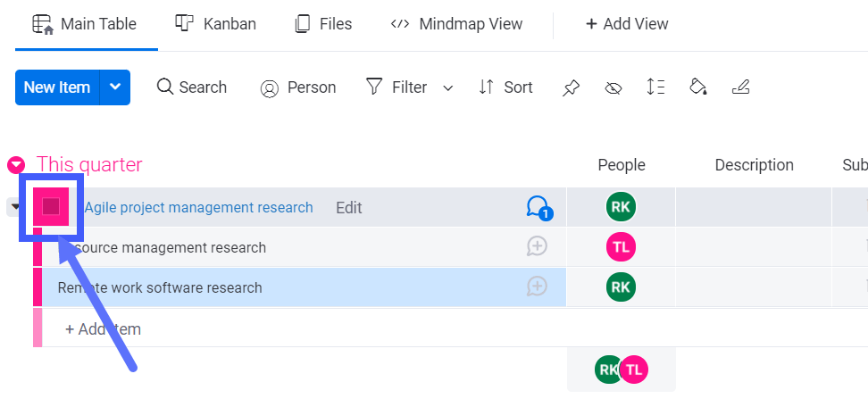Image resolution: width=868 pixels, height=407 pixels.
Task: Click the New Item button
Action: coord(57,87)
